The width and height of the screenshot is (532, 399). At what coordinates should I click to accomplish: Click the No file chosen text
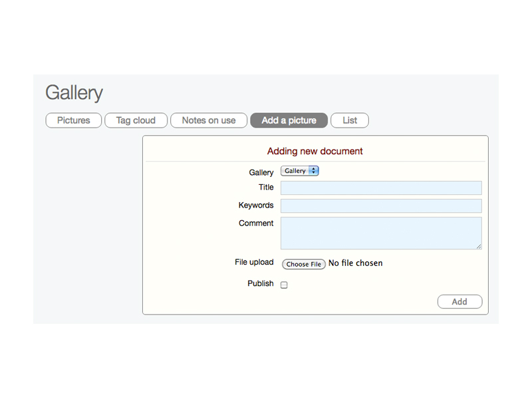(x=356, y=263)
